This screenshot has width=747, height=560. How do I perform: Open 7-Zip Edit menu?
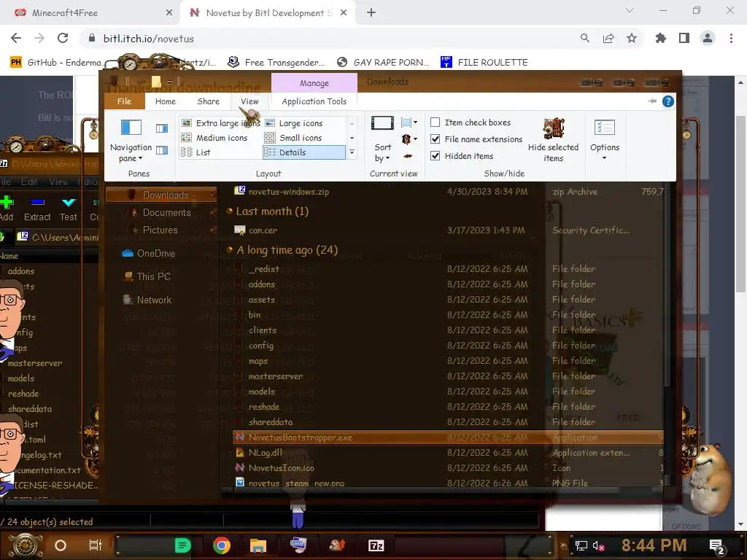tap(29, 182)
